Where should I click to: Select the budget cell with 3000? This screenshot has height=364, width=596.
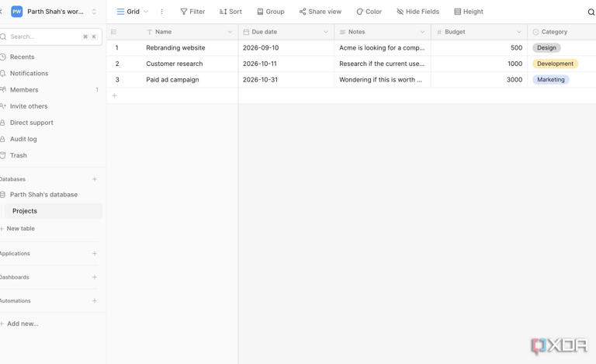click(x=480, y=80)
